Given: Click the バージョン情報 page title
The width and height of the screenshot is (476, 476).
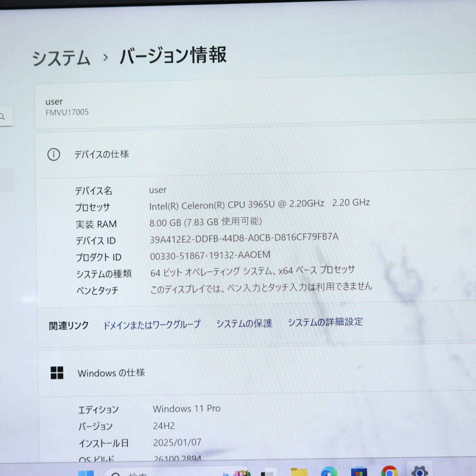Looking at the screenshot, I should pyautogui.click(x=173, y=55).
